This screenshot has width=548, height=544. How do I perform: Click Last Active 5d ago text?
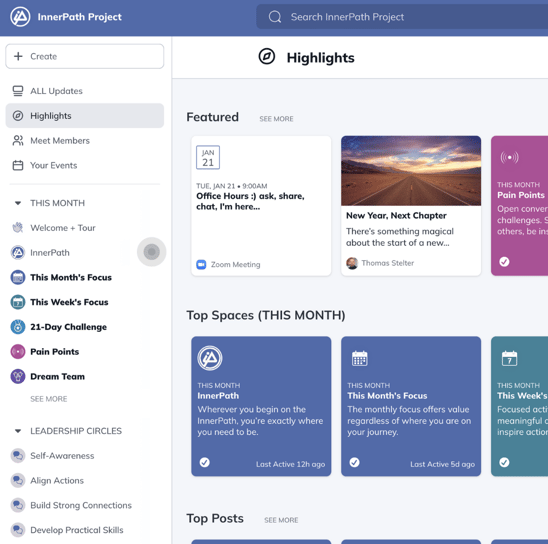(442, 464)
